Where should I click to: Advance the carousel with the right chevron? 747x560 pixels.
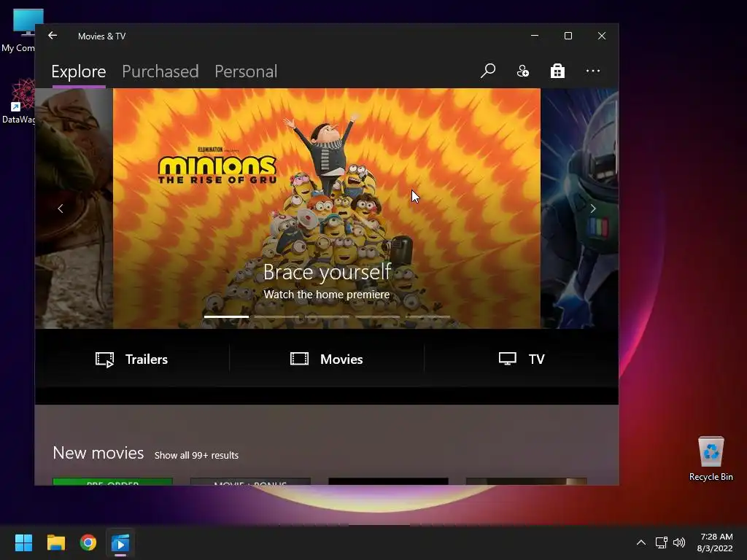tap(592, 209)
